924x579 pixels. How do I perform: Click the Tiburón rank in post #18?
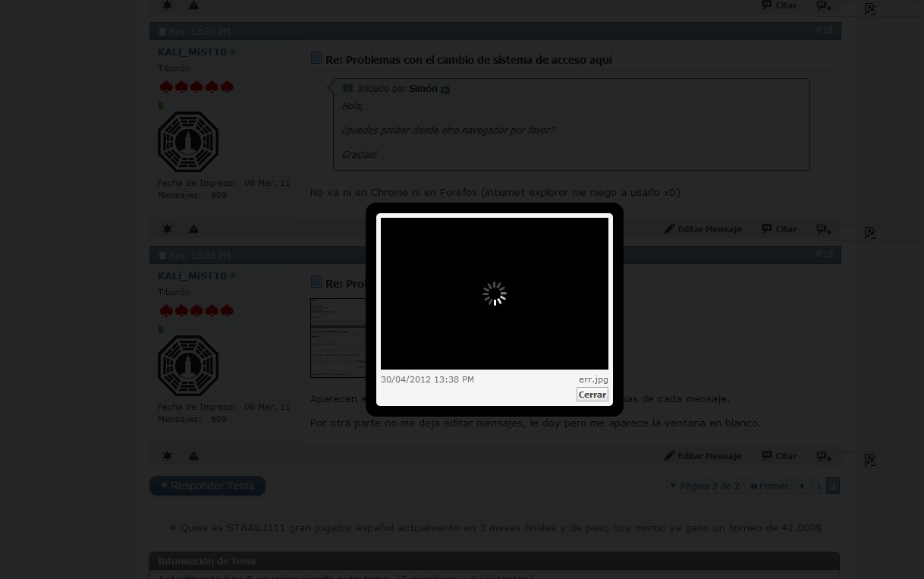[174, 69]
